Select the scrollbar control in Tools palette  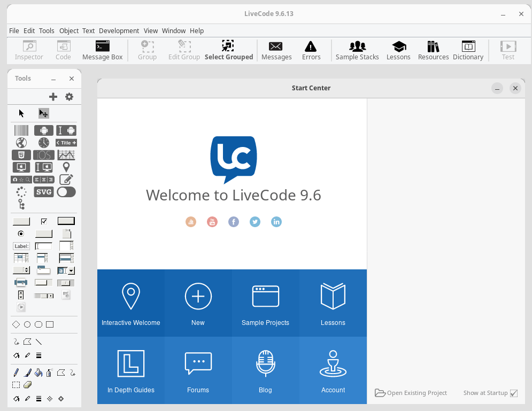tap(44, 295)
